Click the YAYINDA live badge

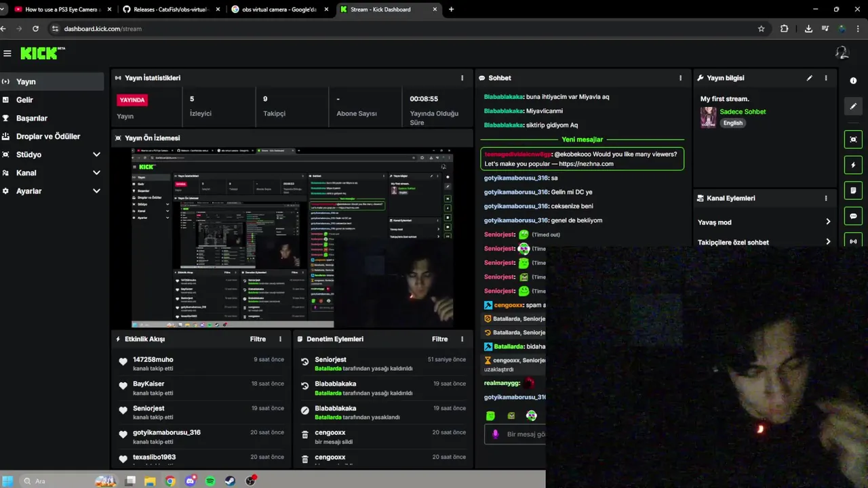[132, 100]
